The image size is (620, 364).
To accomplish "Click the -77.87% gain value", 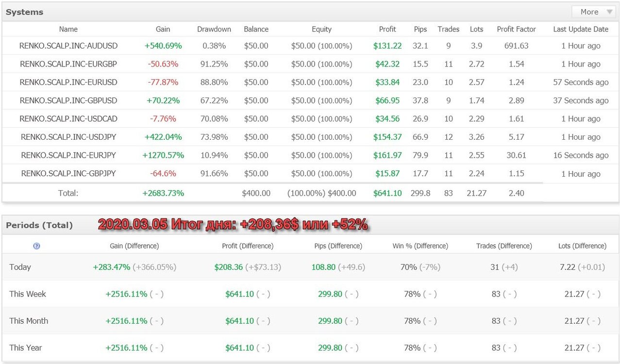I will click(163, 83).
